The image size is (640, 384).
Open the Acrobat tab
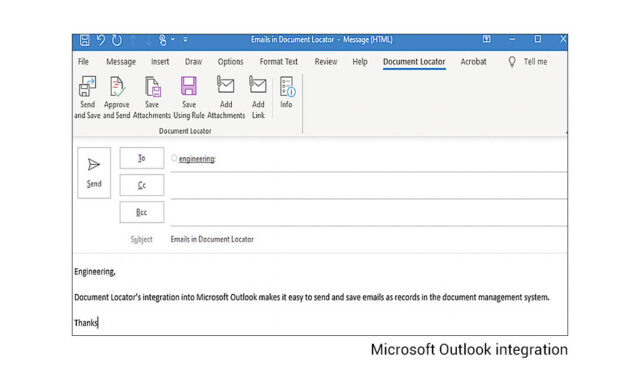pos(473,62)
